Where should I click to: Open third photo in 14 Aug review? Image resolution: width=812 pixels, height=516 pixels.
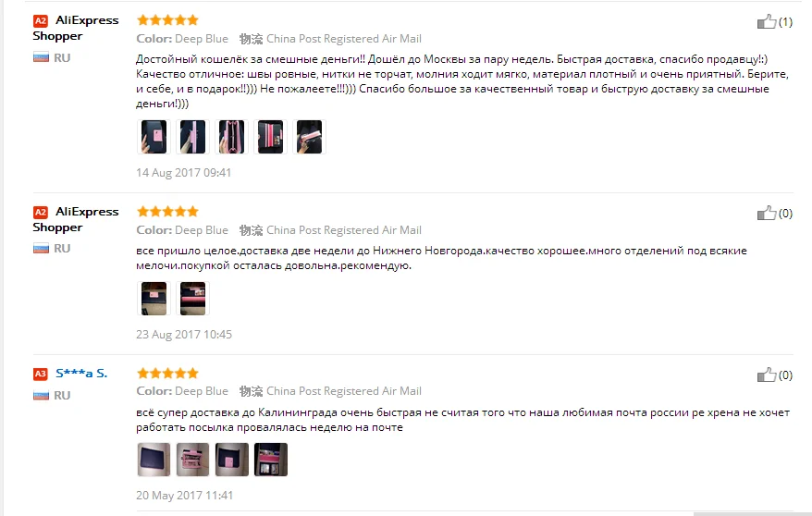click(x=231, y=137)
